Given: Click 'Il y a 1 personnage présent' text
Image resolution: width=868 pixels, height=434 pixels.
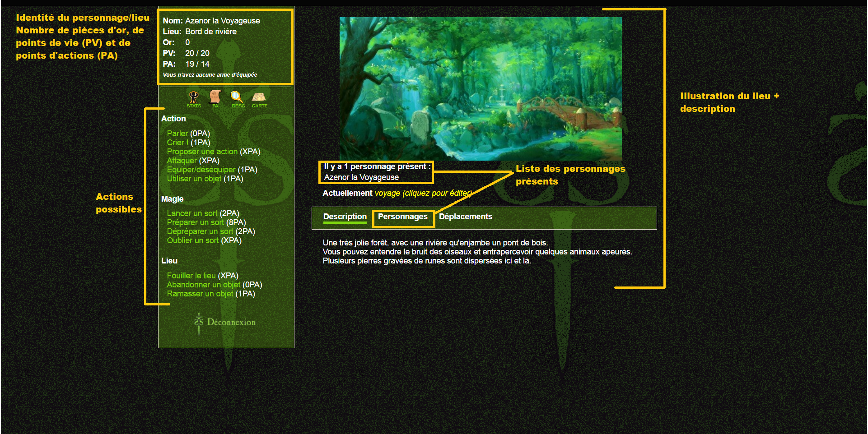Looking at the screenshot, I should (x=377, y=166).
